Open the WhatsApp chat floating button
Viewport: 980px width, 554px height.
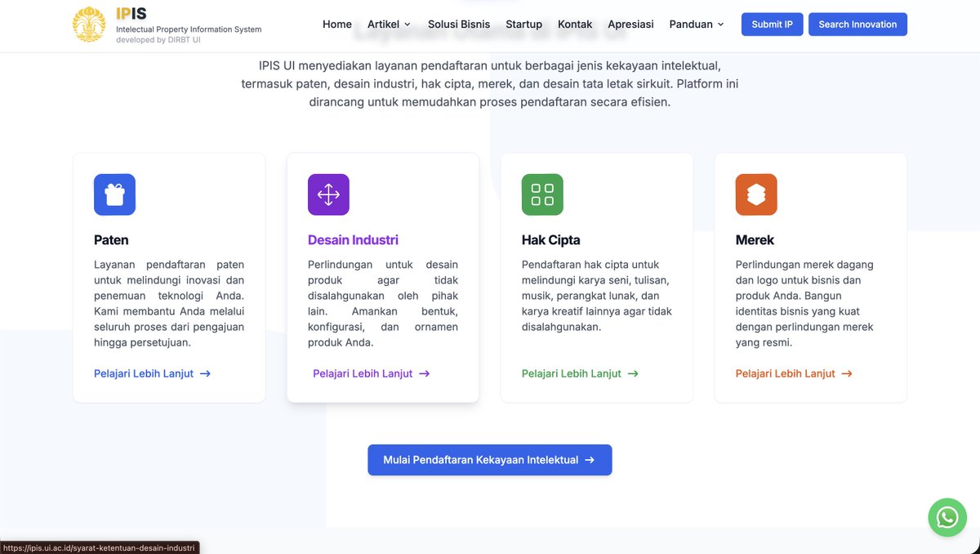pyautogui.click(x=947, y=517)
